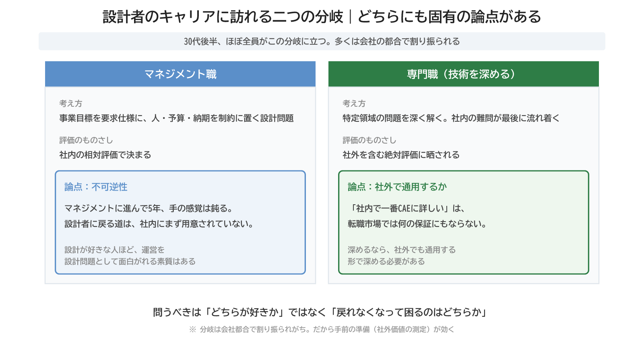
Task: Select the line 設計者に戻る道は、社内にまず用意されていない。
Action: tap(159, 224)
